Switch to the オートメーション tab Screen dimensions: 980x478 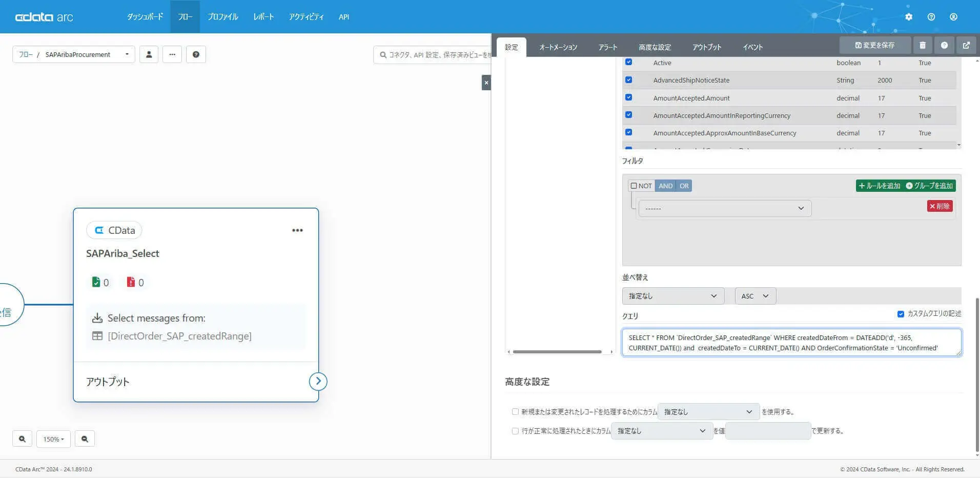click(x=558, y=47)
